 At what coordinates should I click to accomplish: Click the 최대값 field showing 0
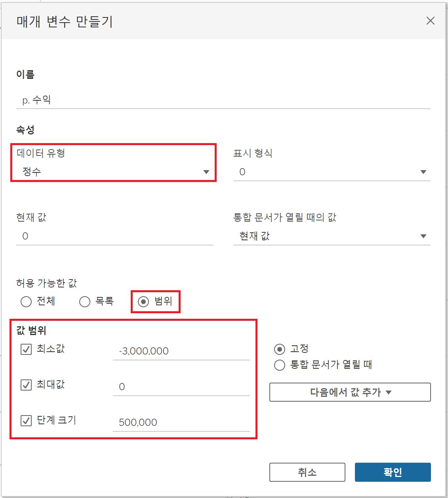point(181,387)
